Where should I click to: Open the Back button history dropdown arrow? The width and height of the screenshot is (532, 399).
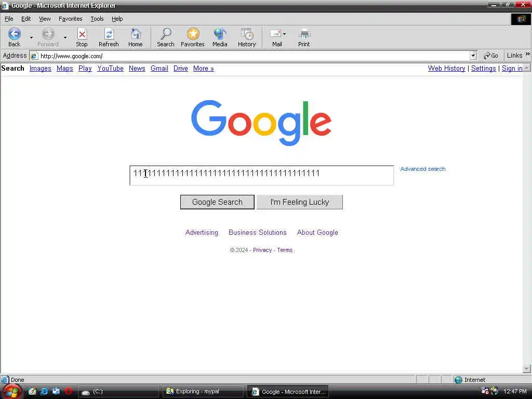(x=31, y=37)
